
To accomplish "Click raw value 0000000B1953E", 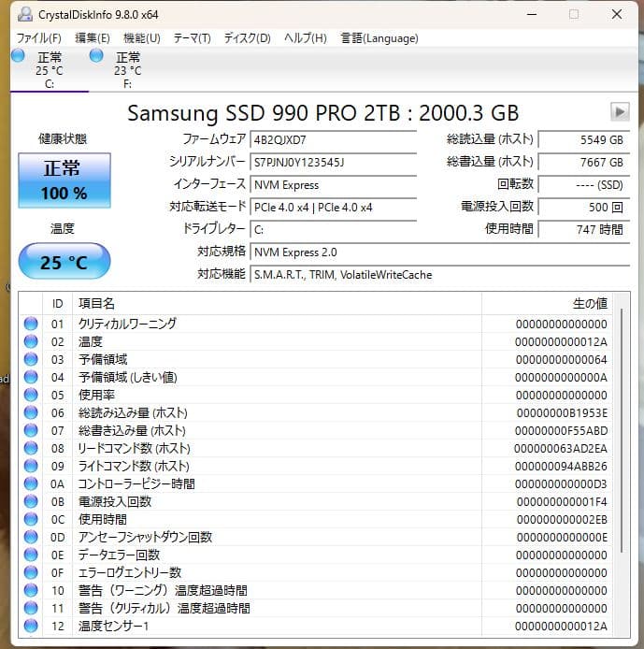I will [x=562, y=413].
